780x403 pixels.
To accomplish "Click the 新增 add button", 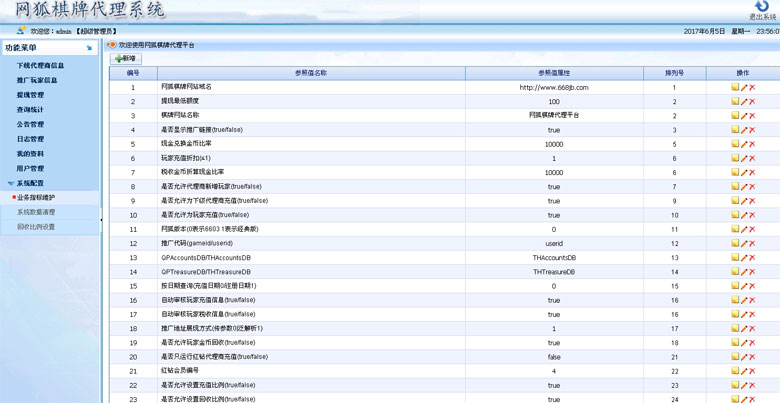I will (126, 59).
